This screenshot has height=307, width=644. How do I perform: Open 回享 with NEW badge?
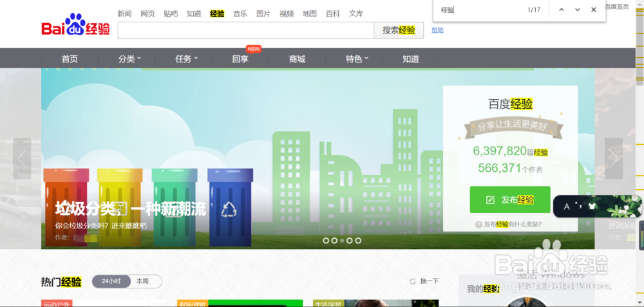point(240,59)
